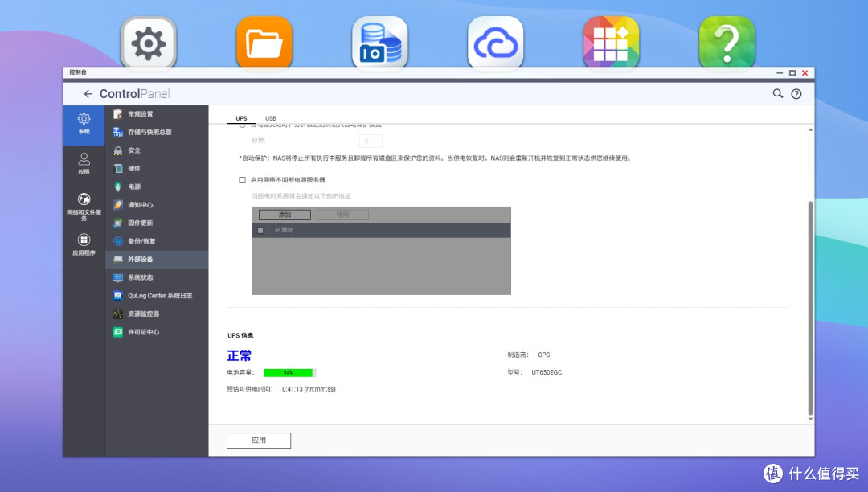Viewport: 868px width, 492px height.
Task: Open the 许可证中心 entry
Action: tap(157, 332)
